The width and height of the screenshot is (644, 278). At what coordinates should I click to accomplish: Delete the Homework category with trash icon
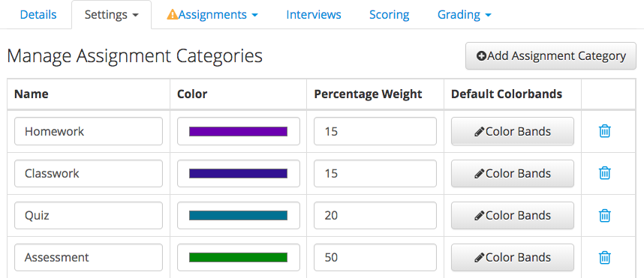pyautogui.click(x=604, y=131)
